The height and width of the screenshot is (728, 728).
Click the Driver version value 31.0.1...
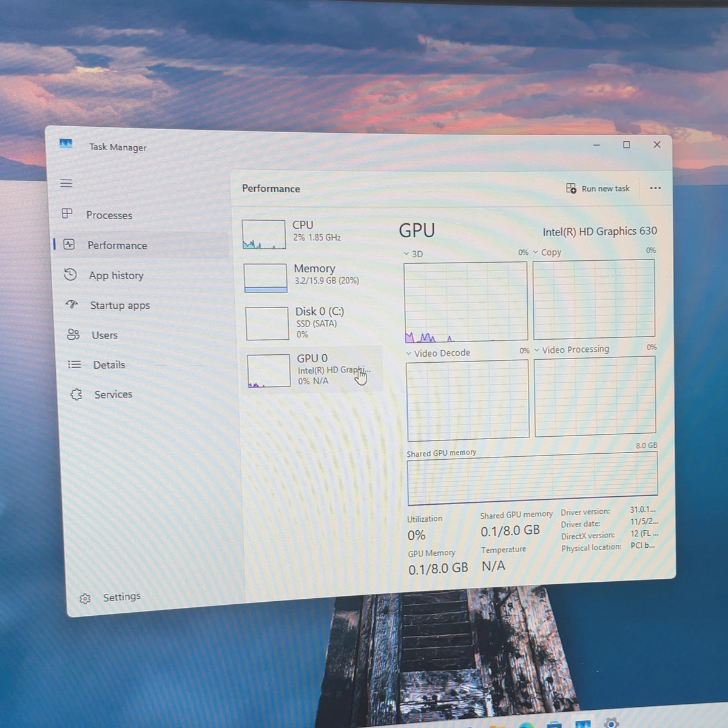[643, 510]
